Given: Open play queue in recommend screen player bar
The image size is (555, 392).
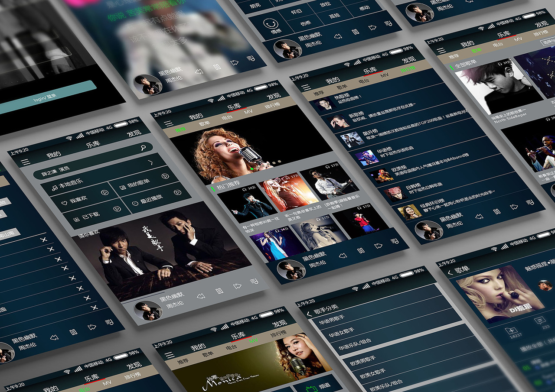Looking at the screenshot, I should click(x=395, y=240).
